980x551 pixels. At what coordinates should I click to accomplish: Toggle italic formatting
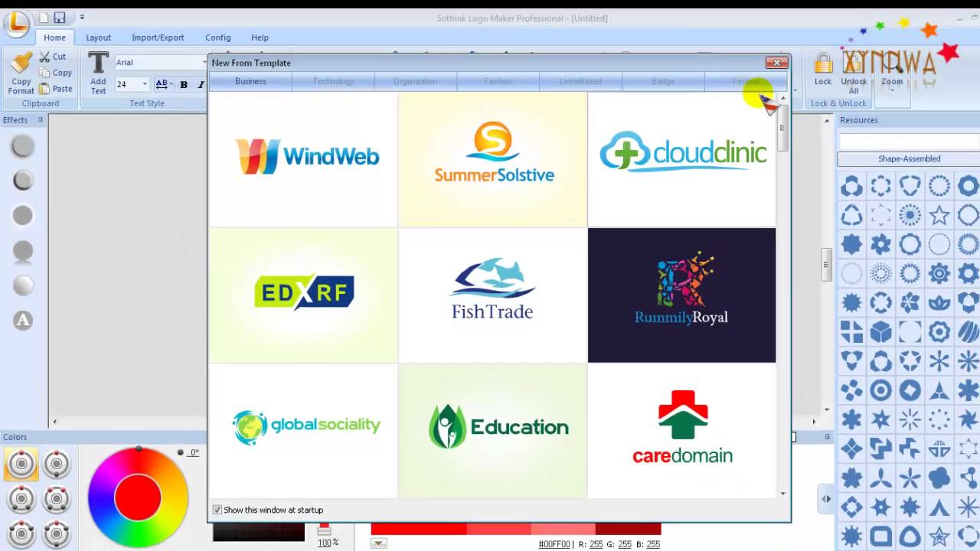click(201, 84)
